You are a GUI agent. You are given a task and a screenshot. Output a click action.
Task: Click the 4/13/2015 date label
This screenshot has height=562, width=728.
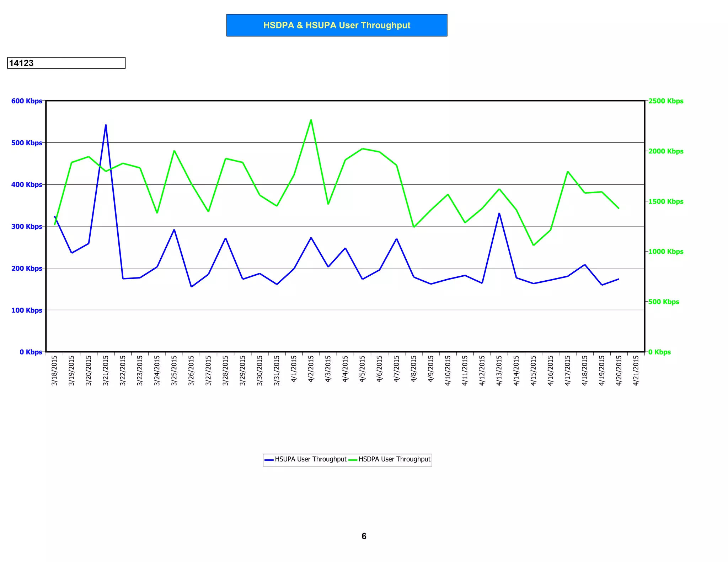coord(499,371)
